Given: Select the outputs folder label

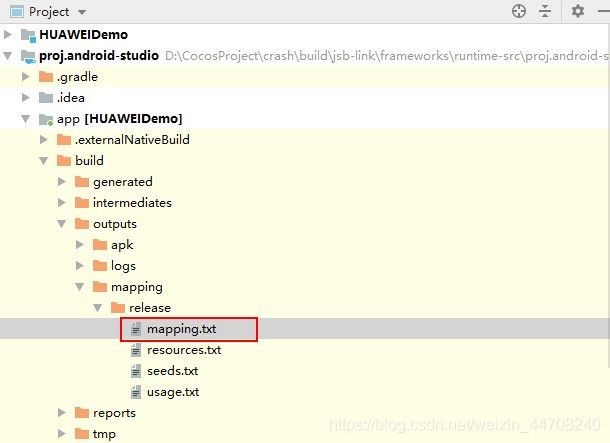Looking at the screenshot, I should pyautogui.click(x=115, y=224).
